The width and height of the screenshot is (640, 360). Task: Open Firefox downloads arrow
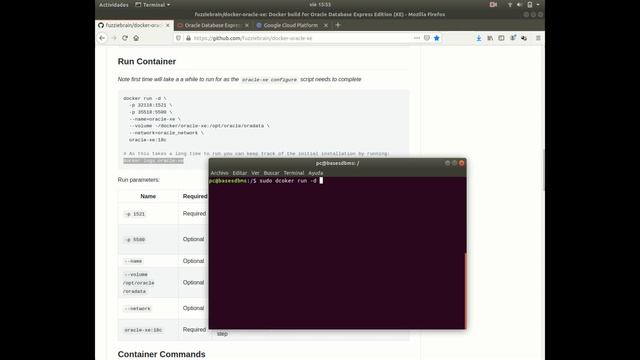pyautogui.click(x=478, y=38)
